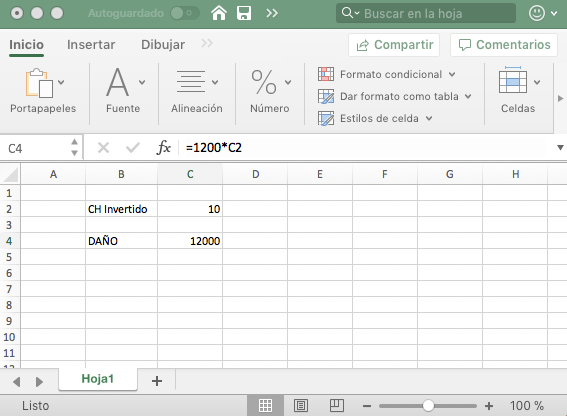This screenshot has width=567, height=416.
Task: Switch to the Inicio ribbon tab
Action: (x=26, y=45)
